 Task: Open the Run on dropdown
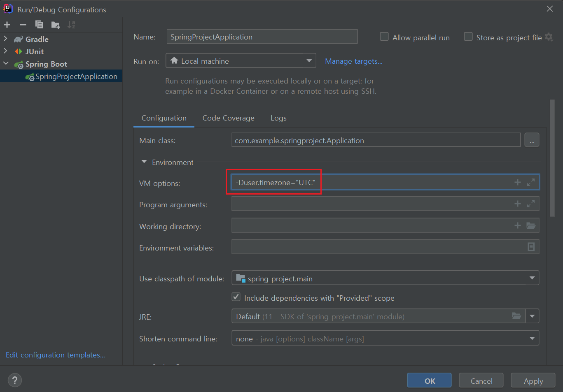241,60
